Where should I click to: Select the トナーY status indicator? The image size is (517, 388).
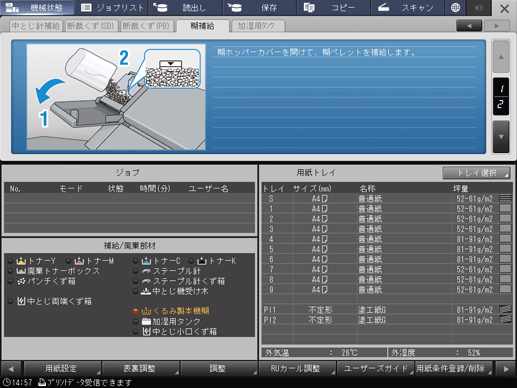(10, 261)
